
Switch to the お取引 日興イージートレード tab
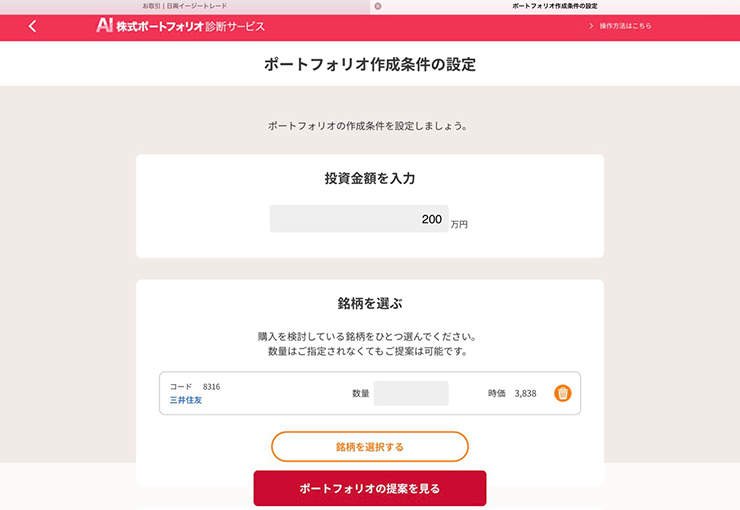coord(185,6)
